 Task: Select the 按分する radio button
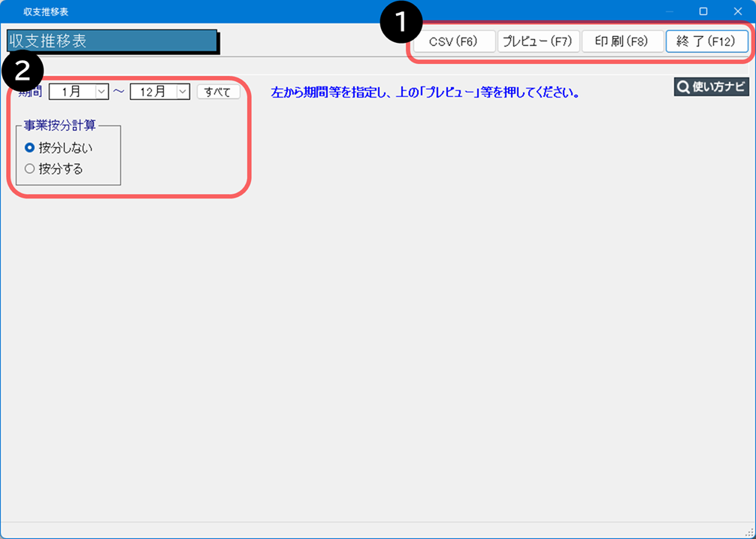pos(30,169)
